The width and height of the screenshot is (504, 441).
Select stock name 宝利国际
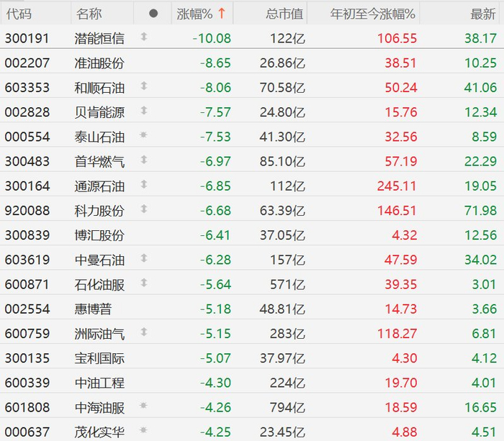(99, 358)
